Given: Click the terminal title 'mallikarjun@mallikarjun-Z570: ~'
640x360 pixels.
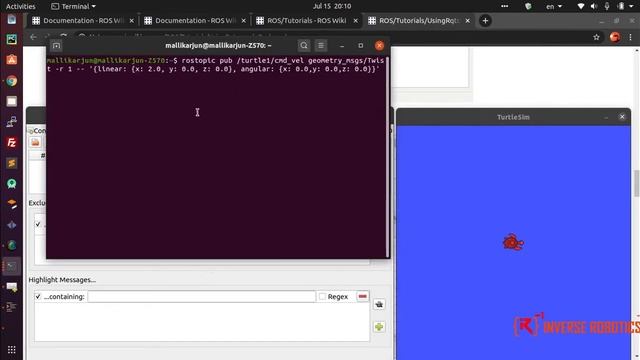Looking at the screenshot, I should pyautogui.click(x=218, y=46).
